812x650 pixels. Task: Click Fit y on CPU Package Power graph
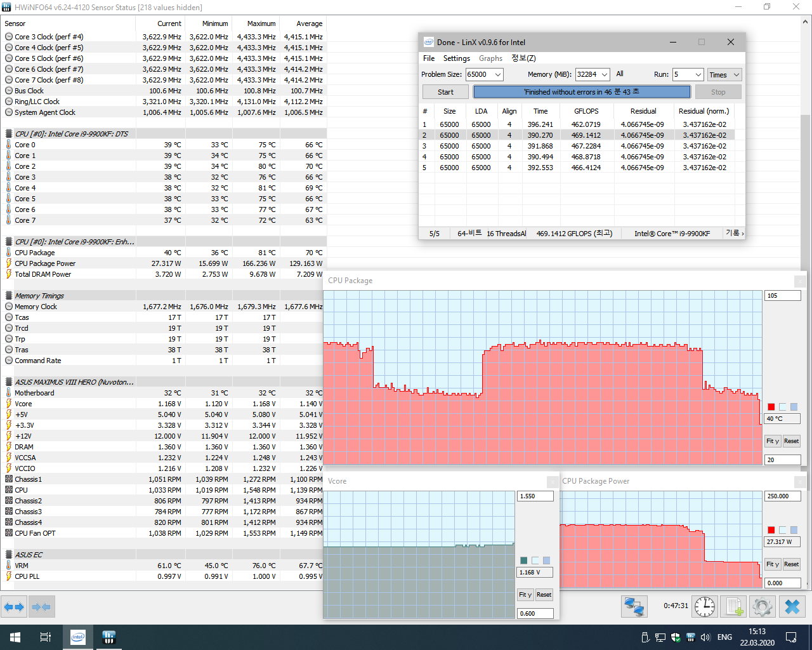(773, 564)
